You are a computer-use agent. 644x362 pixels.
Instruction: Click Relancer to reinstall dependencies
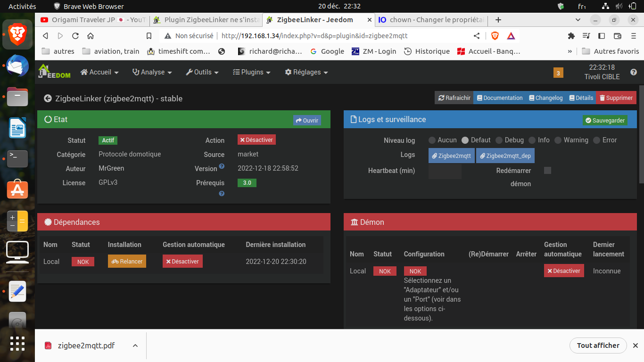pos(127,261)
